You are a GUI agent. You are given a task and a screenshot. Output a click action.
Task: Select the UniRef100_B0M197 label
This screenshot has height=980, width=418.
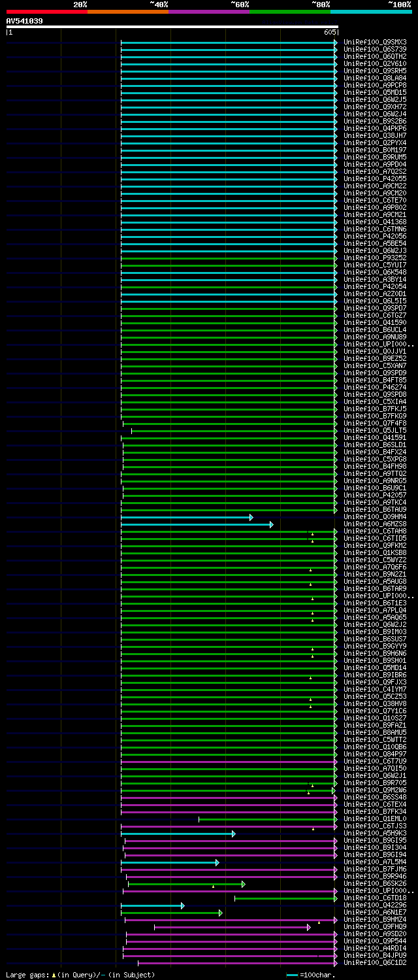[x=375, y=150]
